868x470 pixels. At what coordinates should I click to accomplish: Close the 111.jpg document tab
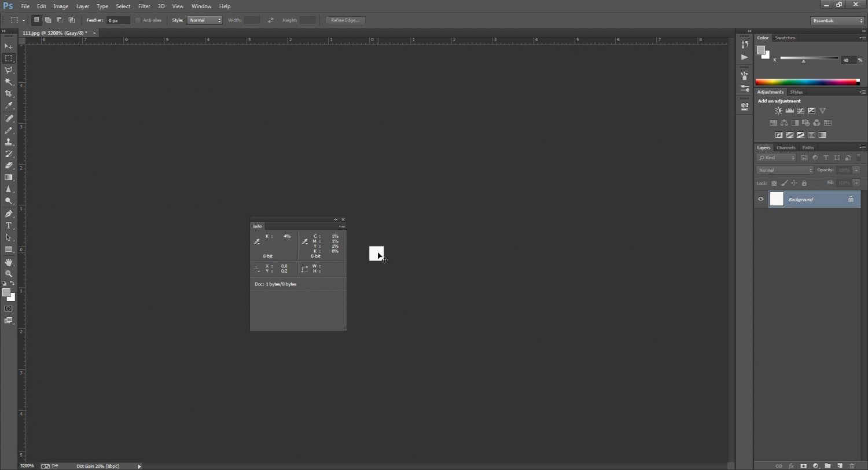(94, 33)
